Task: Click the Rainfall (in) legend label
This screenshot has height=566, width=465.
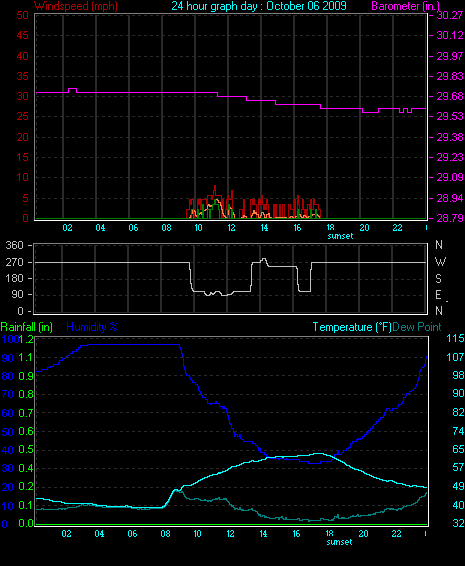Action: click(x=27, y=327)
